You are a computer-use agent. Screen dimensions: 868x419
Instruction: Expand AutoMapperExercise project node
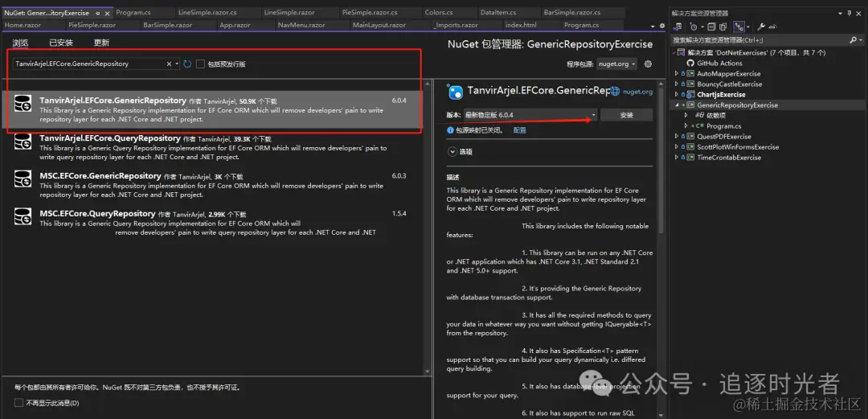[676, 74]
